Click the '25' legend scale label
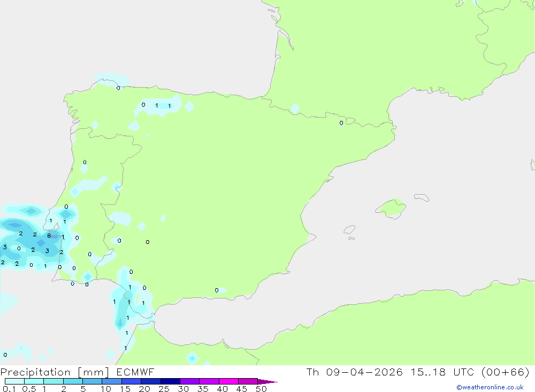The height and width of the screenshot is (392, 535). point(164,389)
